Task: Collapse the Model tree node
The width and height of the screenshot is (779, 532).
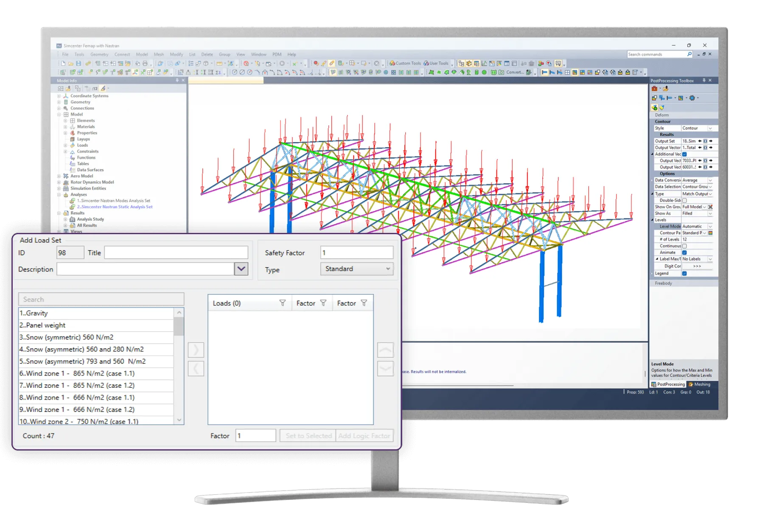Action: [x=59, y=114]
